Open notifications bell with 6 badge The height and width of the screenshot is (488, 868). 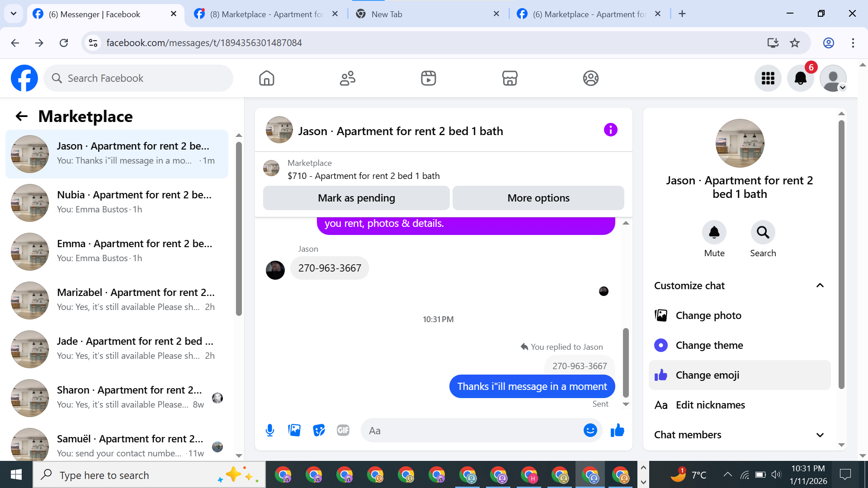click(x=801, y=78)
